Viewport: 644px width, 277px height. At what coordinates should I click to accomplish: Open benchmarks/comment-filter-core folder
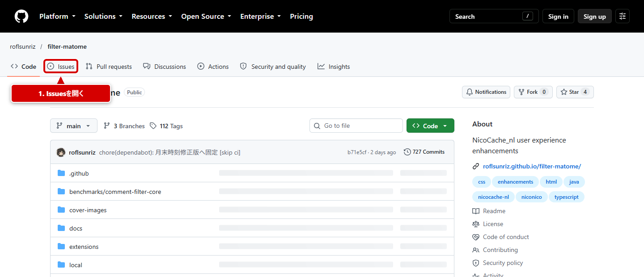115,192
